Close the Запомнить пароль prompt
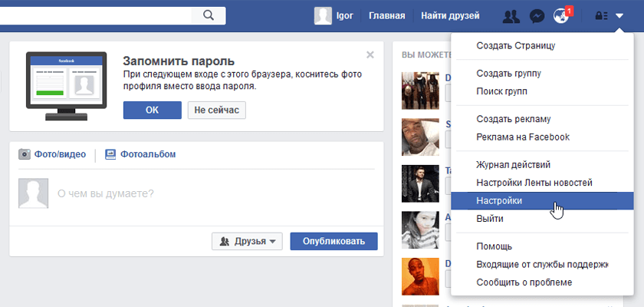 tap(370, 54)
